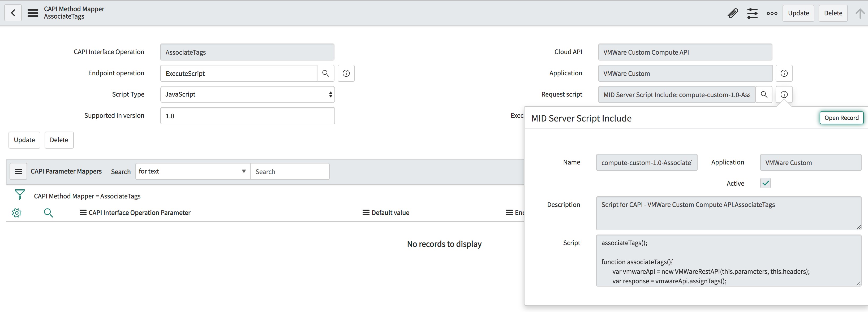This screenshot has width=868, height=312.
Task: Open list personalize gear icon
Action: pos(16,213)
